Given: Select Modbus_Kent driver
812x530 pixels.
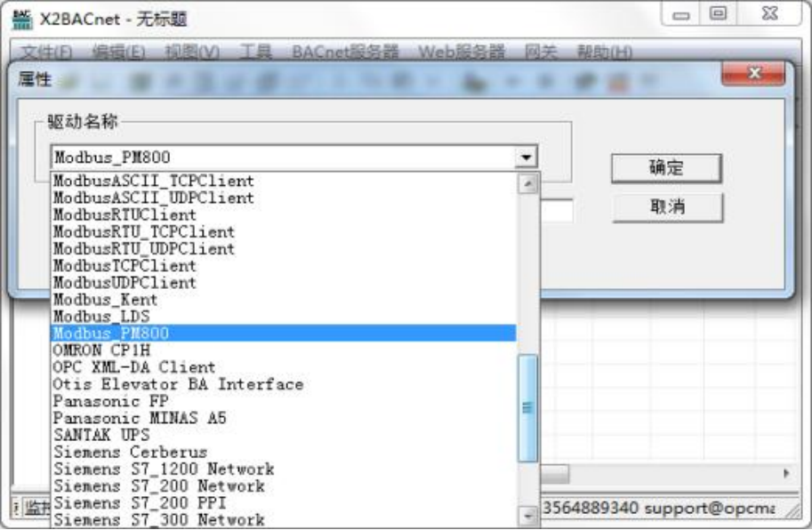Looking at the screenshot, I should [284, 299].
